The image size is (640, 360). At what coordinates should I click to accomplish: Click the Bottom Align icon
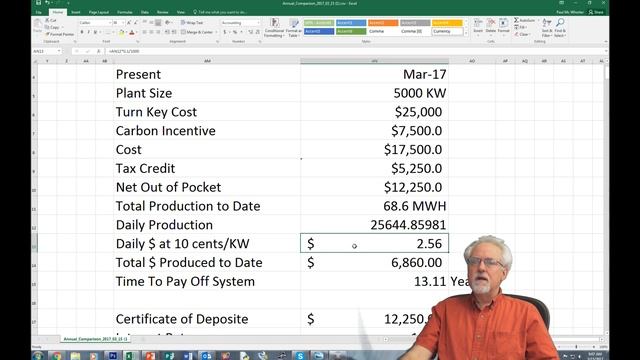click(158, 23)
